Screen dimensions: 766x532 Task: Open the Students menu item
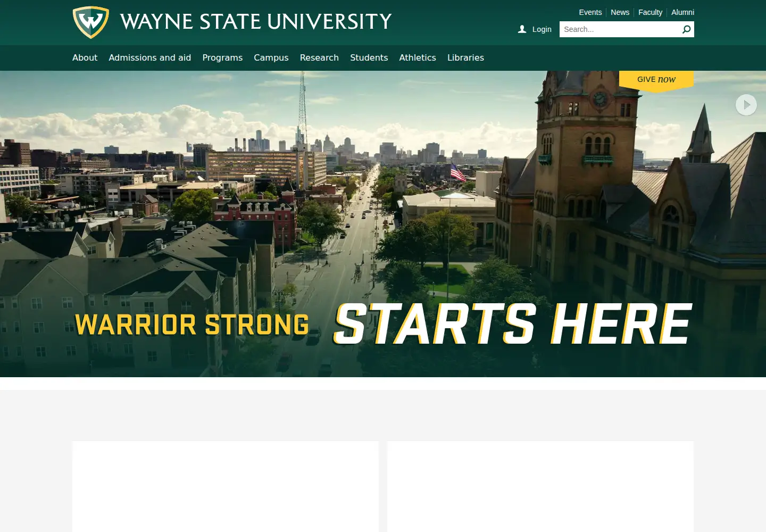[369, 57]
